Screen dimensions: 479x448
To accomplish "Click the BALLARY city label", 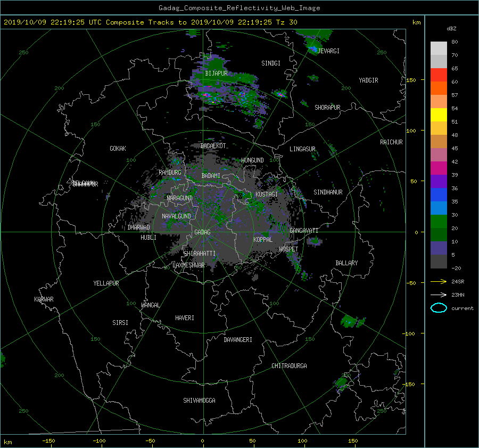I will (346, 263).
